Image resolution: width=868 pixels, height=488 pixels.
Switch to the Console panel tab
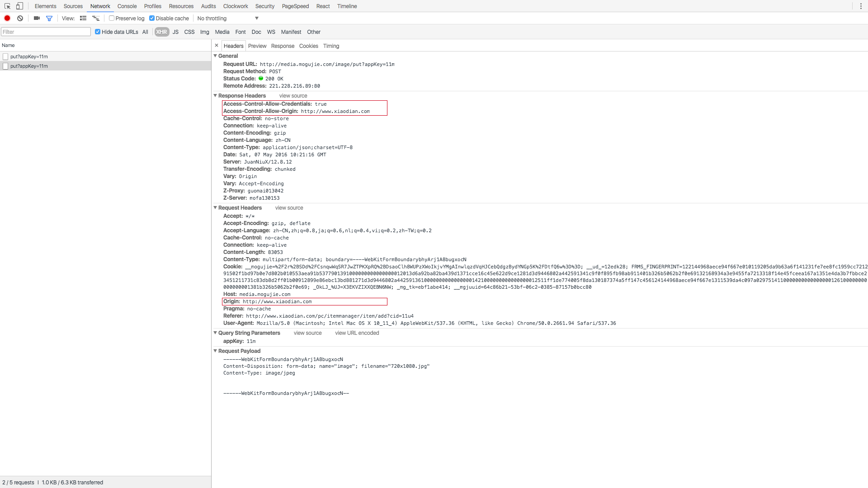click(x=127, y=6)
